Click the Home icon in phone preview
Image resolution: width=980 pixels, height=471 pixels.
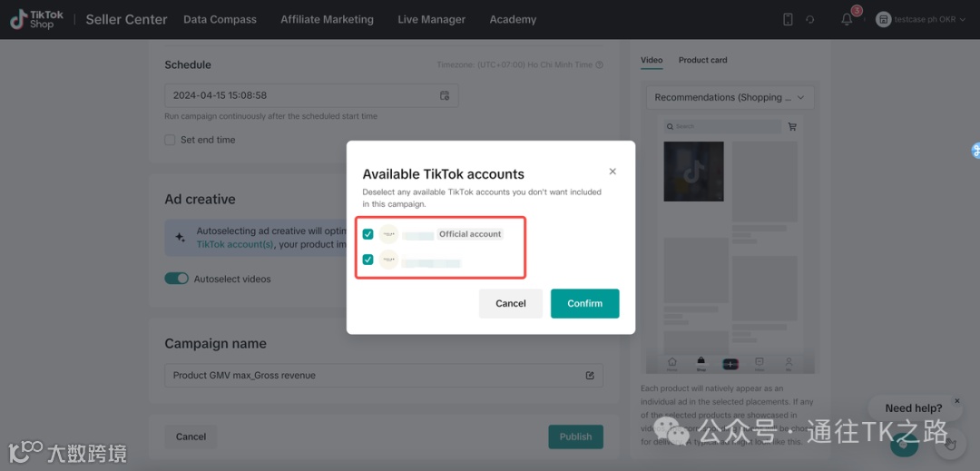tap(671, 363)
